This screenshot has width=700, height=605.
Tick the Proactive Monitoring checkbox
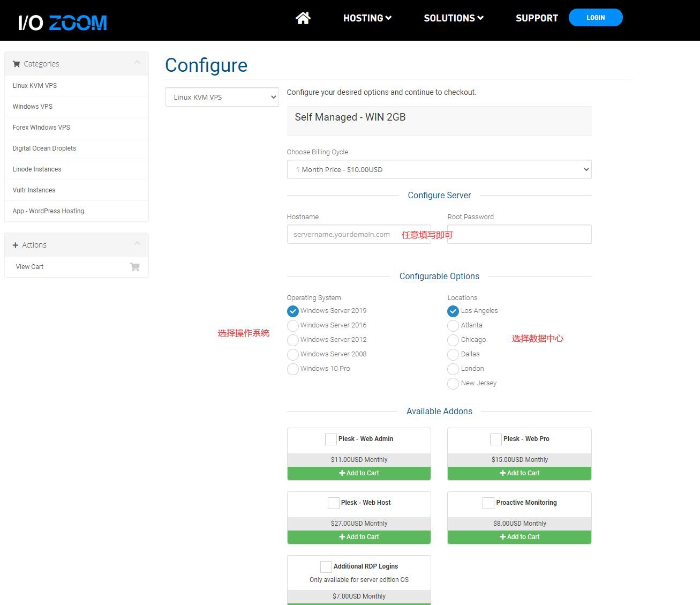(x=488, y=503)
